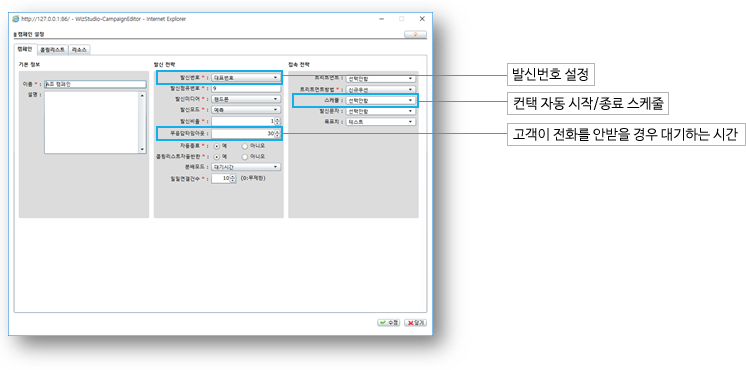The height and width of the screenshot is (370, 746).
Task: Open the 발신번호 dropdown showing 대표번호
Action: point(245,77)
